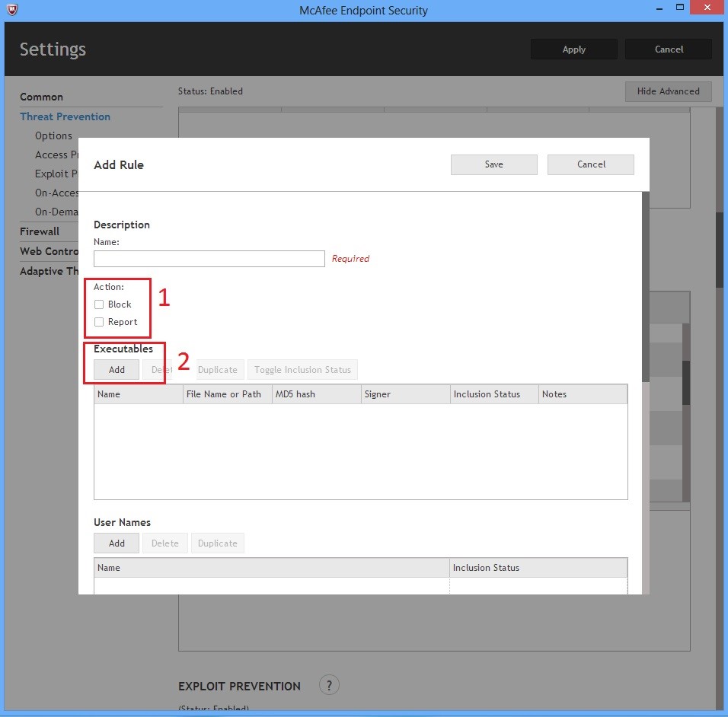Open the Common settings section
The height and width of the screenshot is (717, 728).
(x=41, y=97)
